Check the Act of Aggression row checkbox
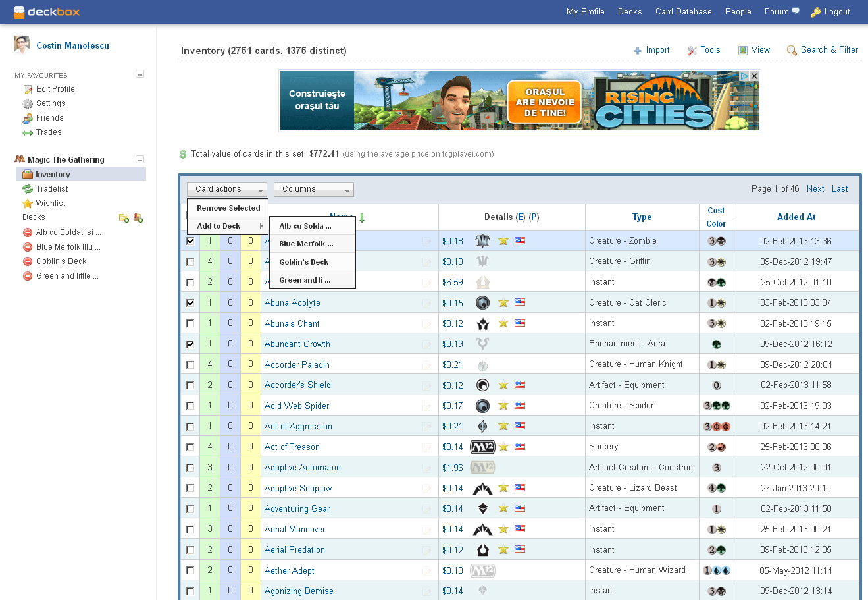Image resolution: width=868 pixels, height=600 pixels. 190,426
